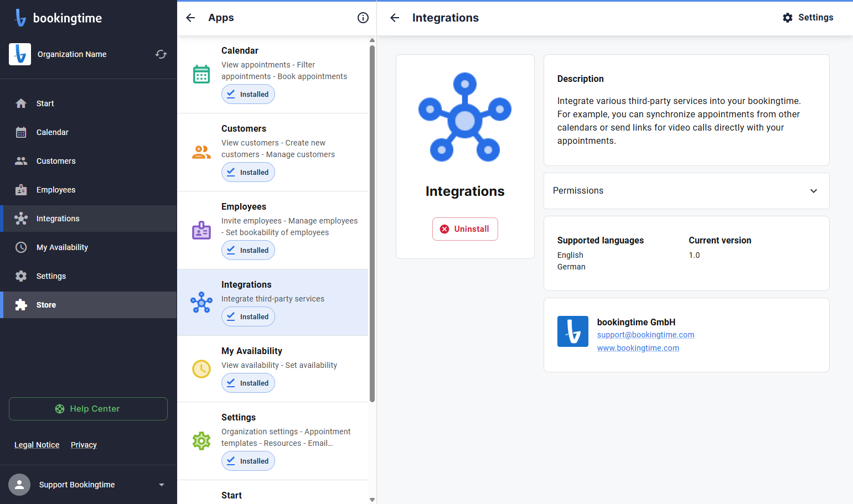Click Installed chip under My Availability app

pyautogui.click(x=248, y=383)
